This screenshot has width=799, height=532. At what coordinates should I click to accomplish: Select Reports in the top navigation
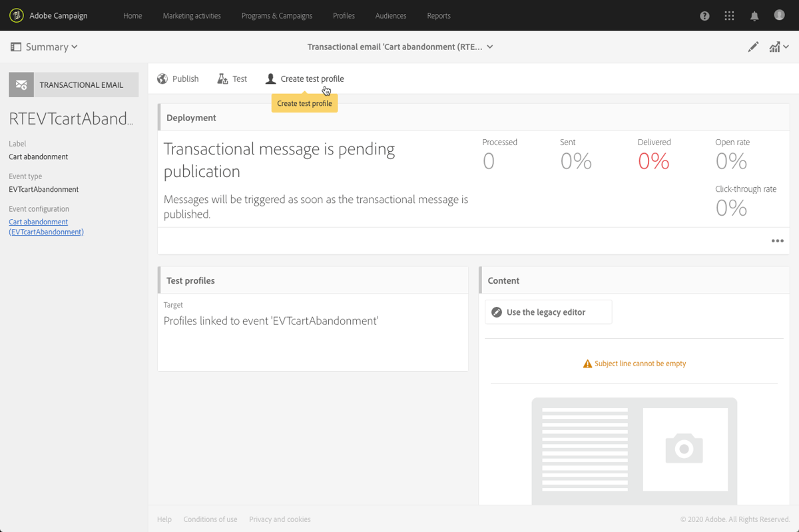(x=439, y=15)
